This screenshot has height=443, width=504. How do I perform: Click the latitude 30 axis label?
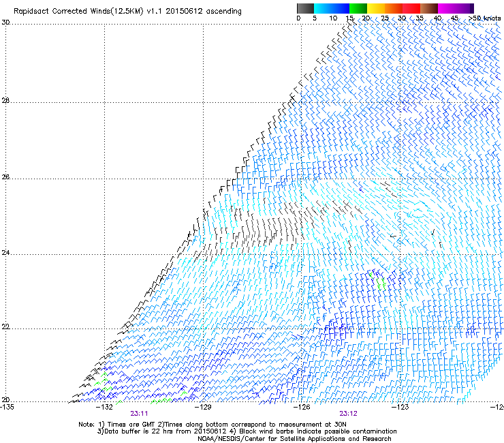pyautogui.click(x=5, y=22)
